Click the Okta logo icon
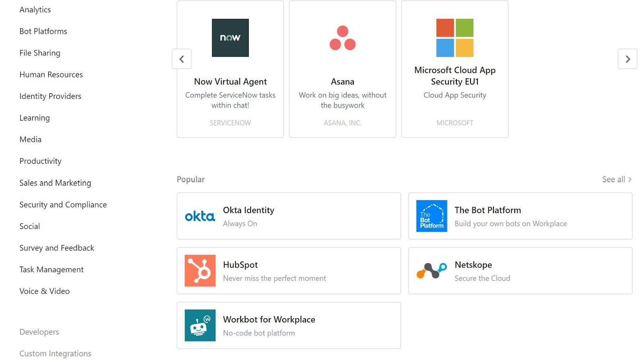The width and height of the screenshot is (644, 362). click(200, 216)
